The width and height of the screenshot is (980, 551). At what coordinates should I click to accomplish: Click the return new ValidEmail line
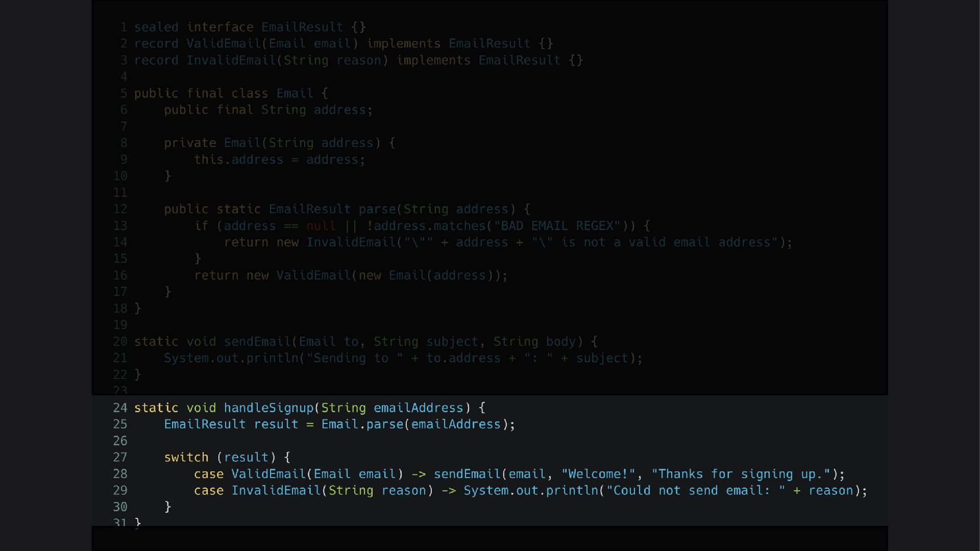coord(351,275)
